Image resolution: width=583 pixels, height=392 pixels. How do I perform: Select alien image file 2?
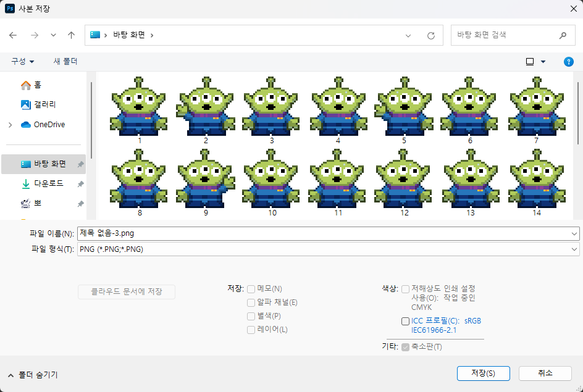tap(205, 111)
